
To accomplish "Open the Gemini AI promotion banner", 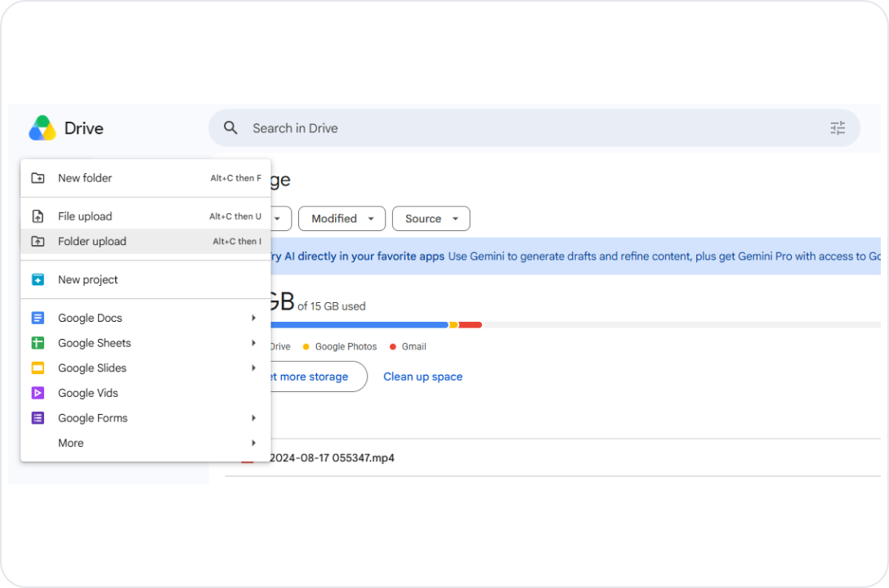I will point(575,256).
